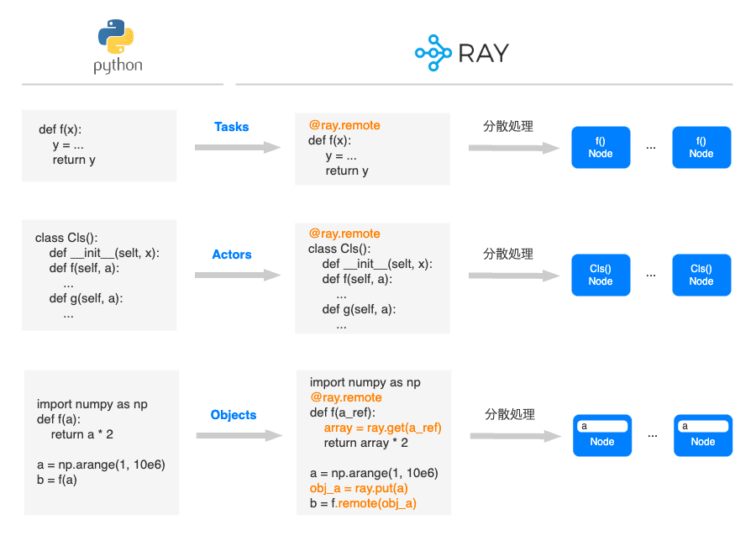The width and height of the screenshot is (756, 546).
Task: Click the right f() Node box
Action: pyautogui.click(x=701, y=147)
